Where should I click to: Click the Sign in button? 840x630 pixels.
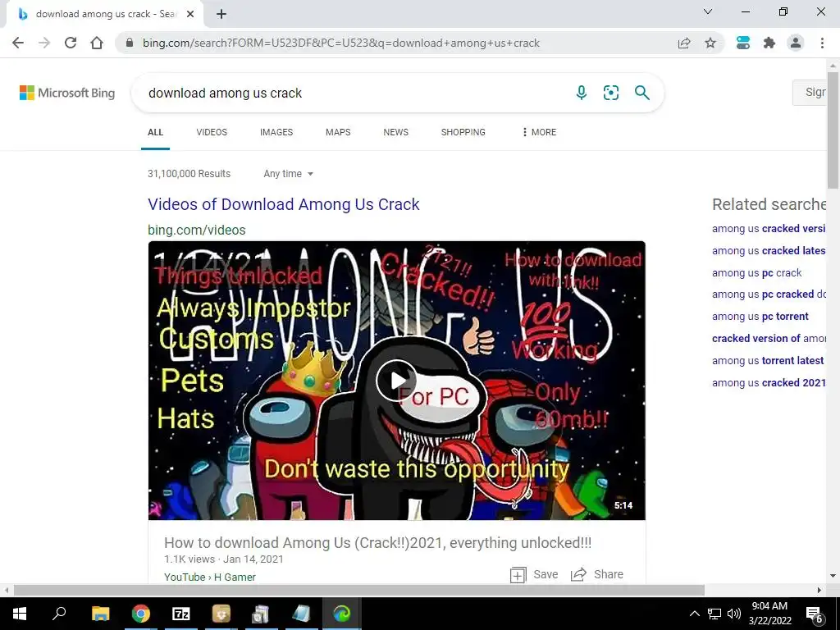(x=810, y=92)
